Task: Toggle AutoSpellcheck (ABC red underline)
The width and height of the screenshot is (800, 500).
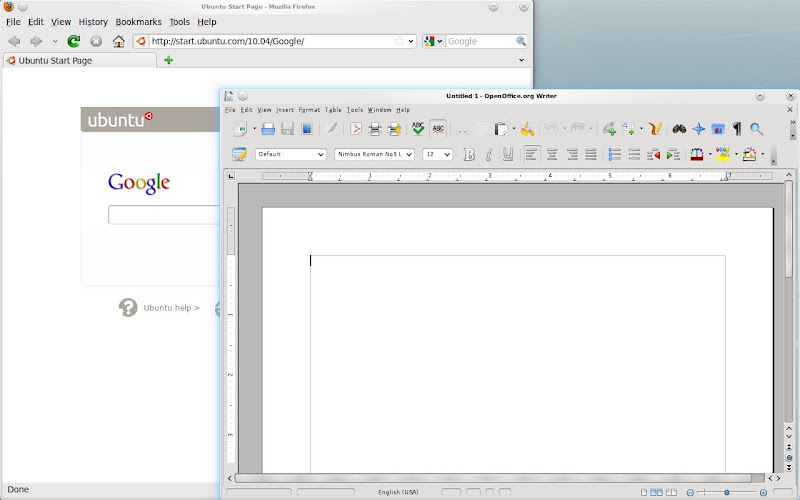Action: click(438, 129)
